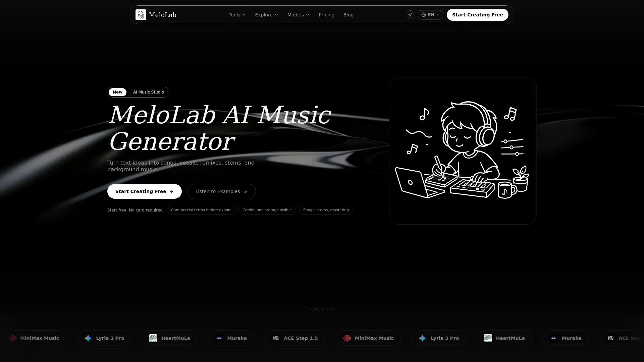Screen dimensions: 644x362
Task: Click the second HeartMuLa label text
Action: point(511,338)
